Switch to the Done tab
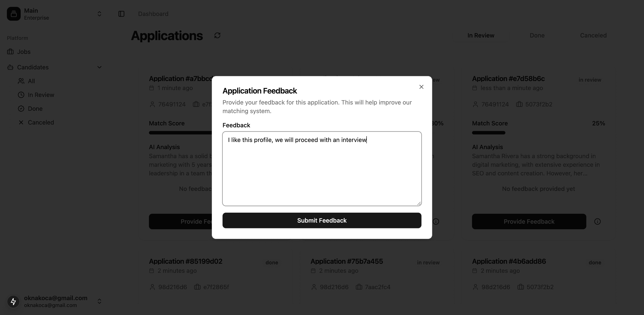 pyautogui.click(x=537, y=36)
